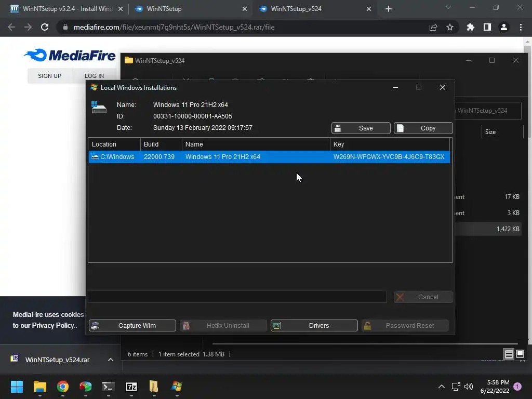Click the Cancel button with red X
This screenshot has width=532, height=399.
(x=423, y=297)
